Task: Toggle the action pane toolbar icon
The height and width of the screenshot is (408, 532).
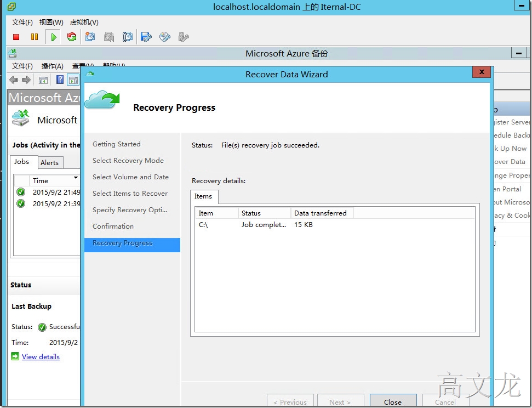Action: point(73,80)
